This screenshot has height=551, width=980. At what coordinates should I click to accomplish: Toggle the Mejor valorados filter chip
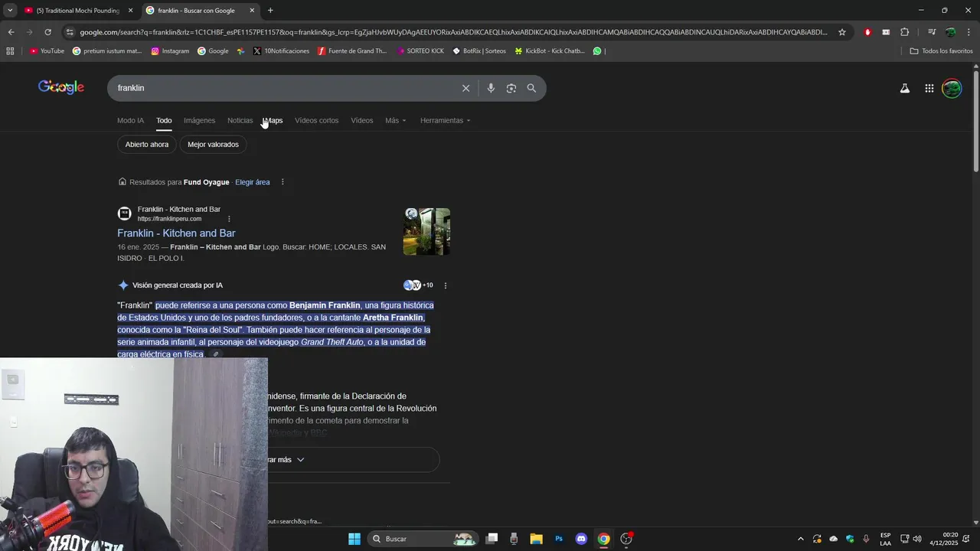pyautogui.click(x=213, y=145)
